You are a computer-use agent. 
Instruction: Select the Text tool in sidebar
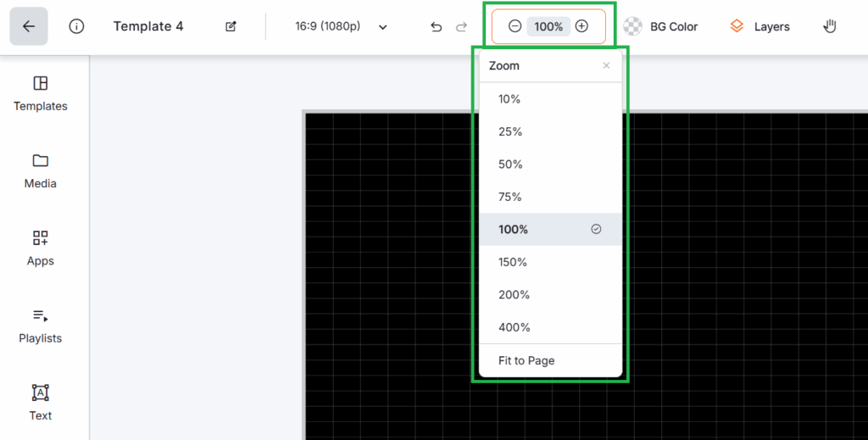pyautogui.click(x=41, y=402)
